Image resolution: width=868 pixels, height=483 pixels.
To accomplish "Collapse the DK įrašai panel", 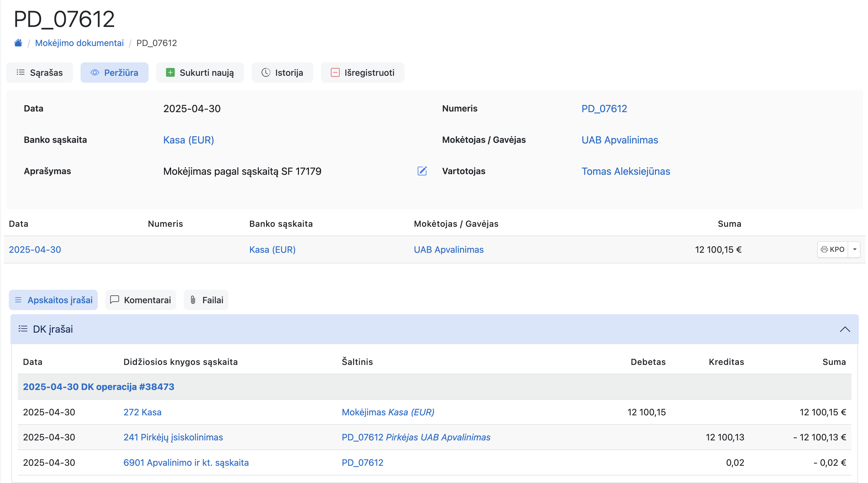I will click(x=844, y=329).
